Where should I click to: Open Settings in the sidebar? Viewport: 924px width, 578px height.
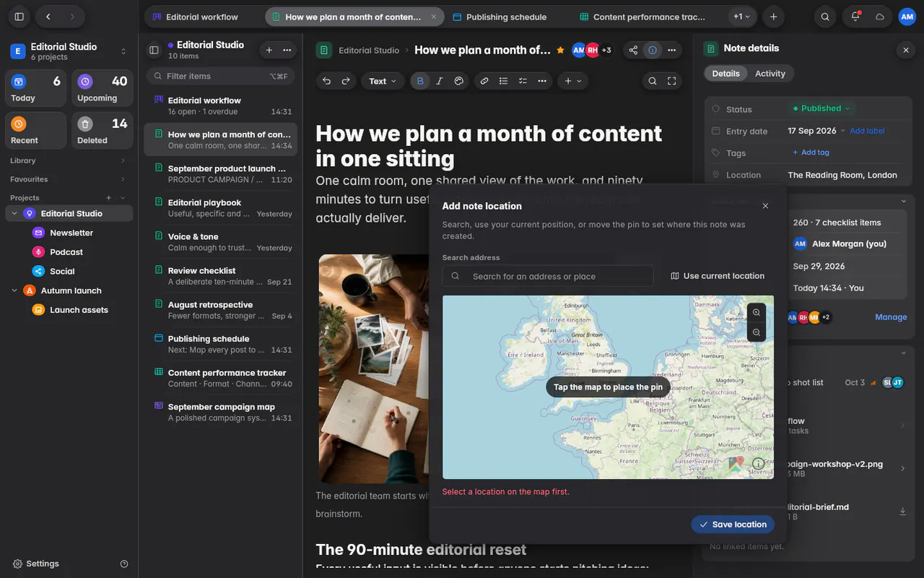(36, 564)
